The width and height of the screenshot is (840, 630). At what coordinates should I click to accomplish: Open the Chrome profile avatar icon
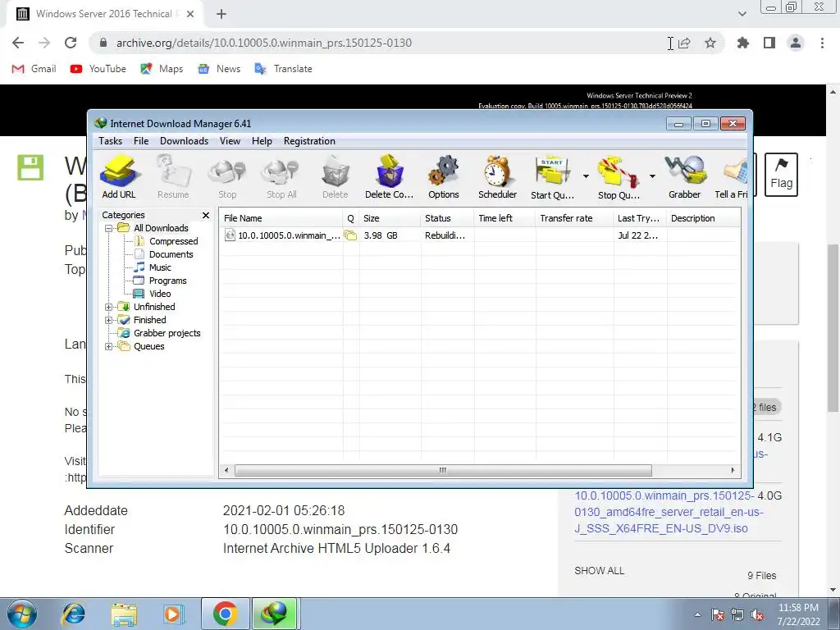click(x=796, y=43)
